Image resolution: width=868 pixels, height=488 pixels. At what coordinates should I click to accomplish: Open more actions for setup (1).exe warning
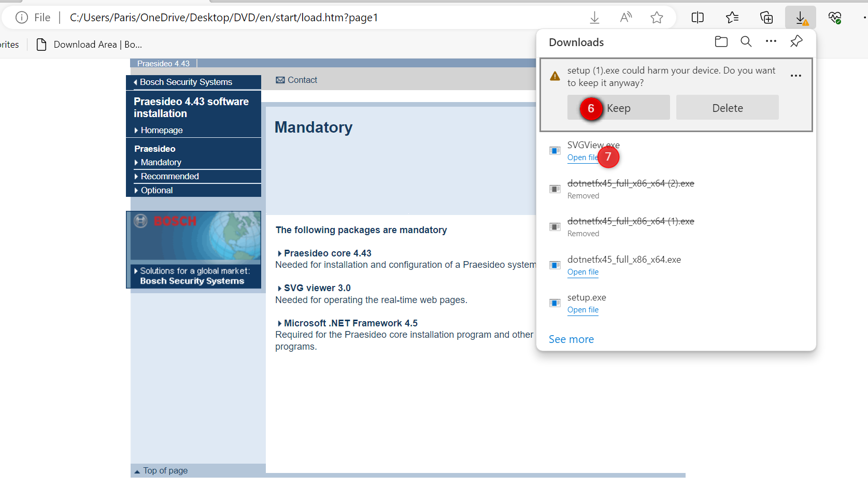(x=795, y=76)
